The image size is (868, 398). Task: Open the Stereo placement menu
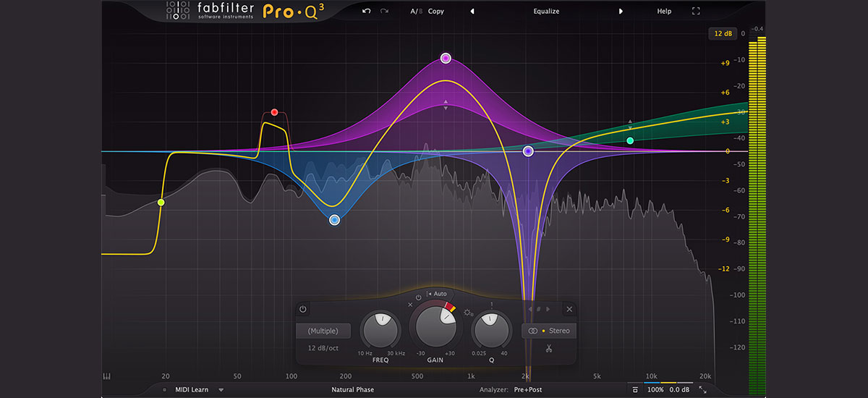point(549,331)
